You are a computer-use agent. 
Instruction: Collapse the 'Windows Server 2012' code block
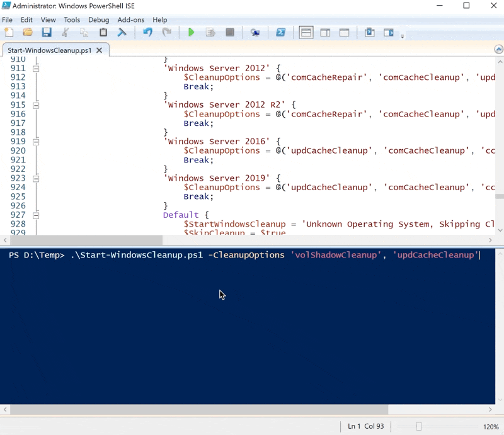(35, 69)
